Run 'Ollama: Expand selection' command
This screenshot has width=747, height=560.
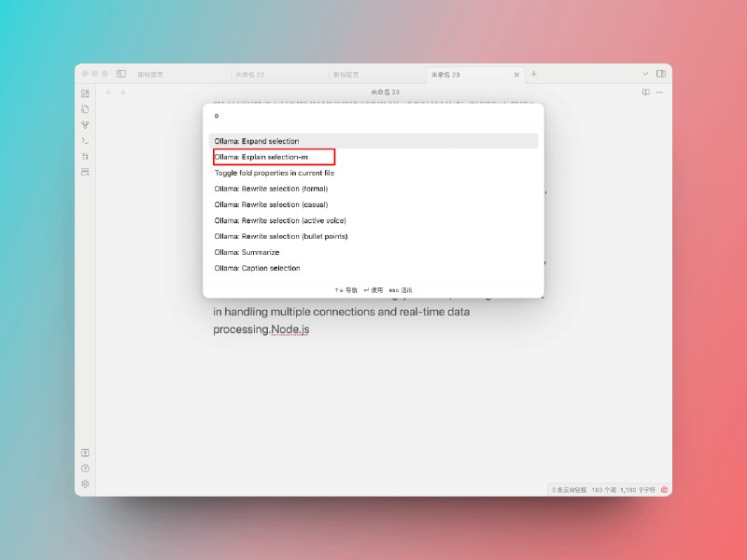[x=373, y=141]
